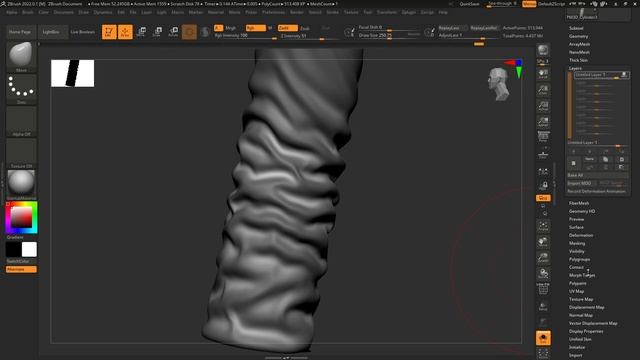640x360 pixels.
Task: Open the Alpha Off selector
Action: [x=21, y=120]
